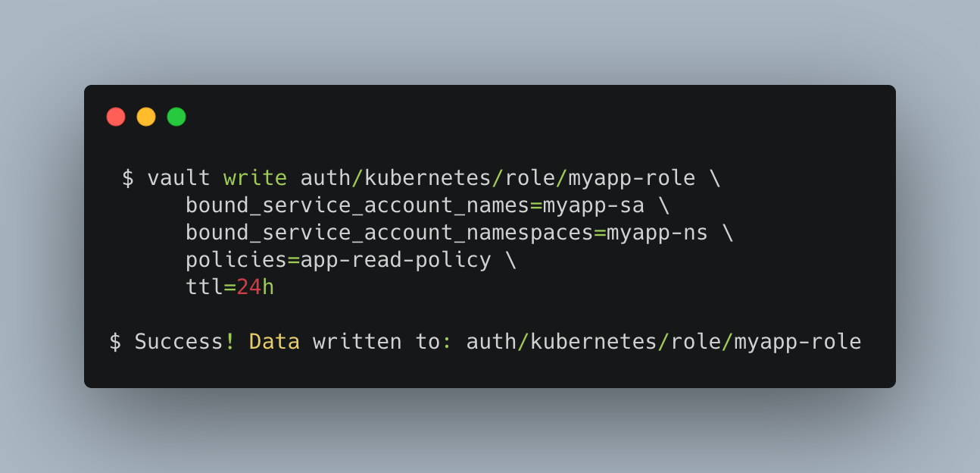
Task: Click the policies parameter name
Action: pos(236,260)
